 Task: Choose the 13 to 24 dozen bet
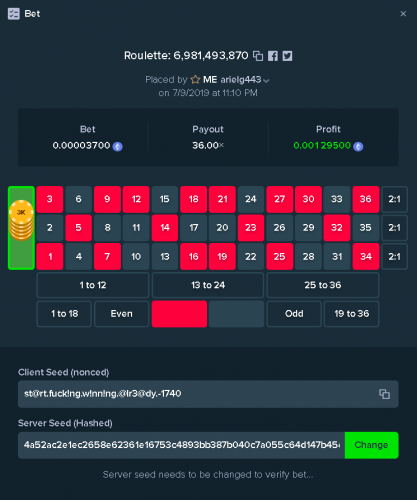click(x=208, y=285)
